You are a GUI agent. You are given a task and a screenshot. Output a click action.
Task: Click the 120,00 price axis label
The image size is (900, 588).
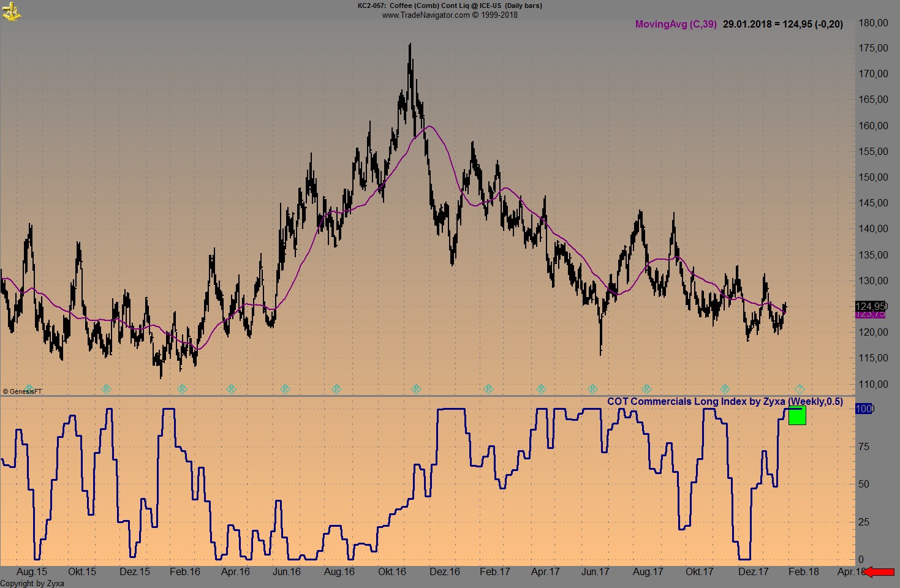pos(874,333)
